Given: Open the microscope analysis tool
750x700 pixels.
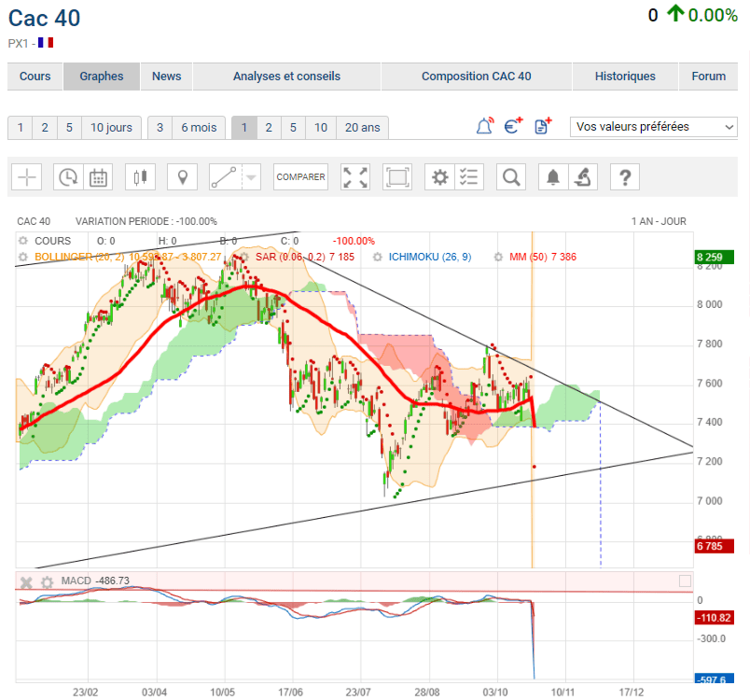Looking at the screenshot, I should [583, 177].
